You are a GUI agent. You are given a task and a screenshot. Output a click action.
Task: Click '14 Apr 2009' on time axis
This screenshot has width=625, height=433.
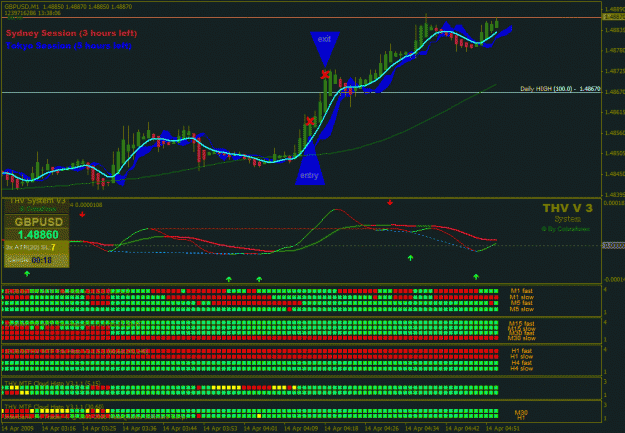pos(18,429)
